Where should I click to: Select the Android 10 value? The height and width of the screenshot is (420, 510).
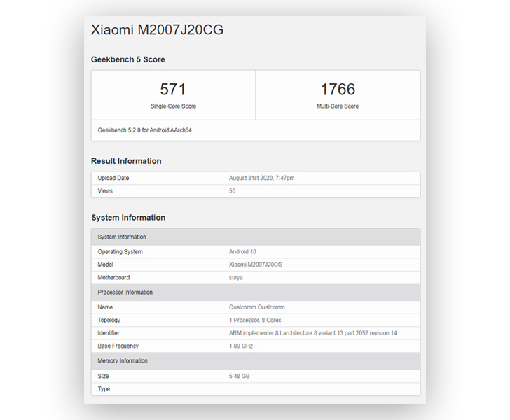click(242, 251)
